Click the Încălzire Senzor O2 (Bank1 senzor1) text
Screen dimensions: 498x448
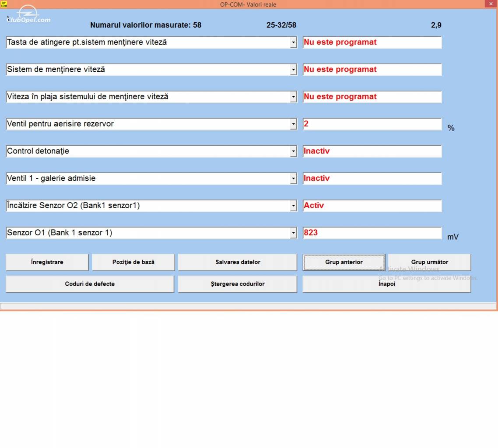coord(74,206)
